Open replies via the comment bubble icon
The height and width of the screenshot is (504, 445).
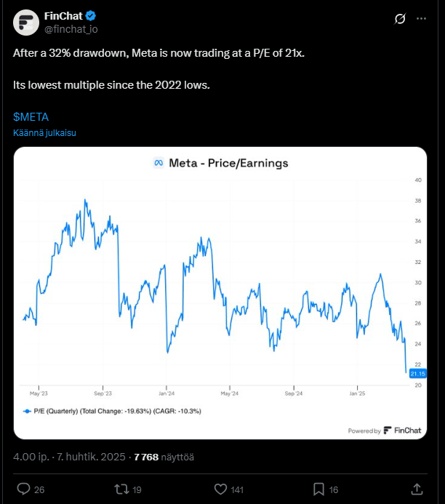pos(23,489)
